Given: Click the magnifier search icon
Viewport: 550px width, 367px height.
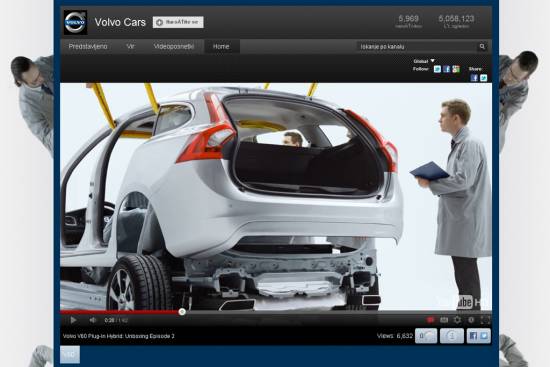Looking at the screenshot, I should click(x=483, y=46).
